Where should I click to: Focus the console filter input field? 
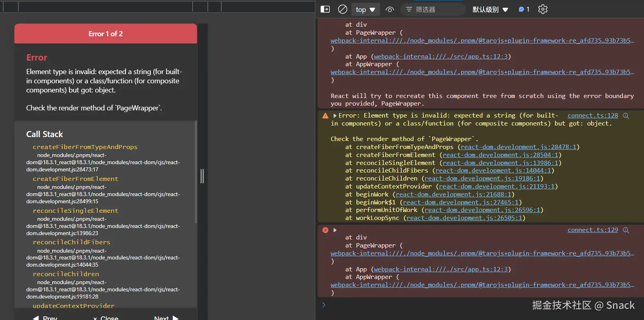click(433, 10)
